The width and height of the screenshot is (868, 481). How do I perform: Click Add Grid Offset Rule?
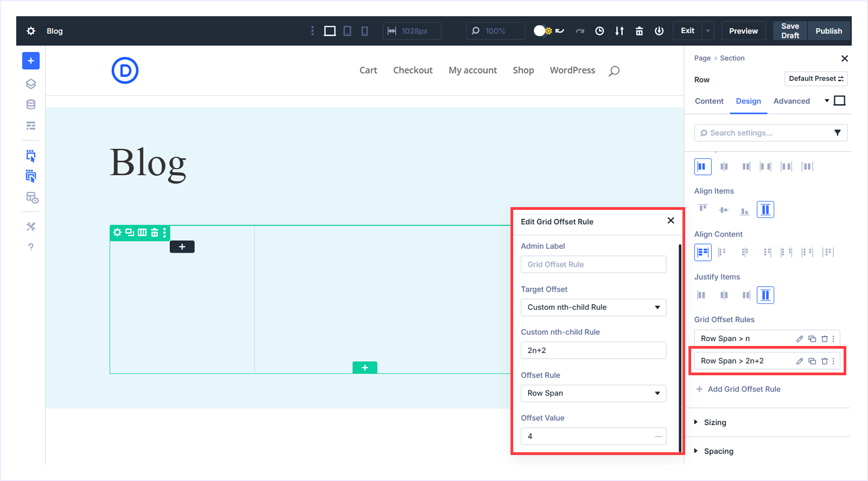[x=738, y=389]
